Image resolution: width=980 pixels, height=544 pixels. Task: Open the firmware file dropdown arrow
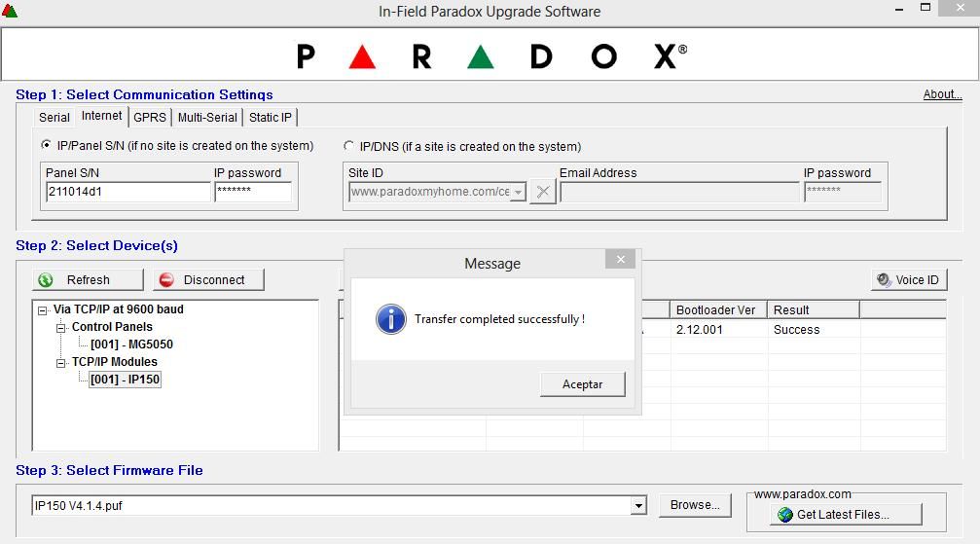click(x=638, y=505)
